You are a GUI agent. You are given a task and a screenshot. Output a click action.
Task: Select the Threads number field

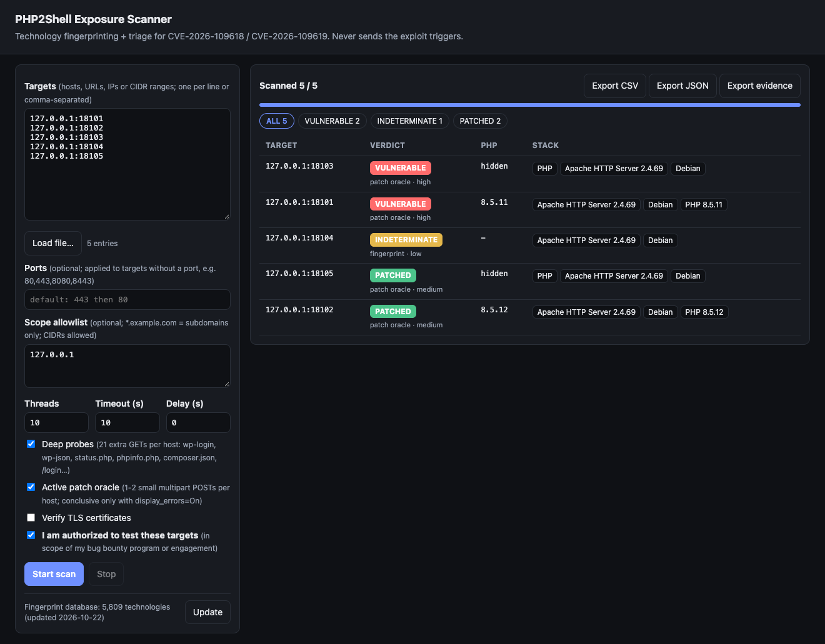click(56, 423)
